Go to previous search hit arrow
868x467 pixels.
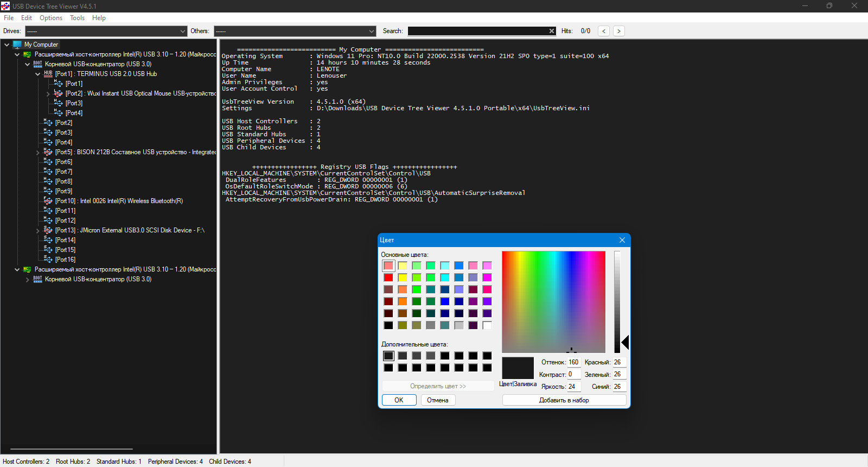[604, 31]
